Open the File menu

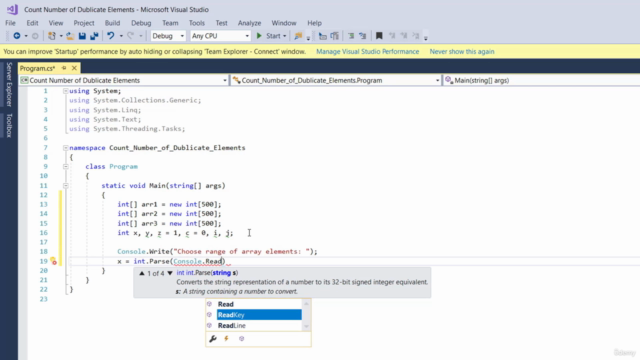coord(10,23)
